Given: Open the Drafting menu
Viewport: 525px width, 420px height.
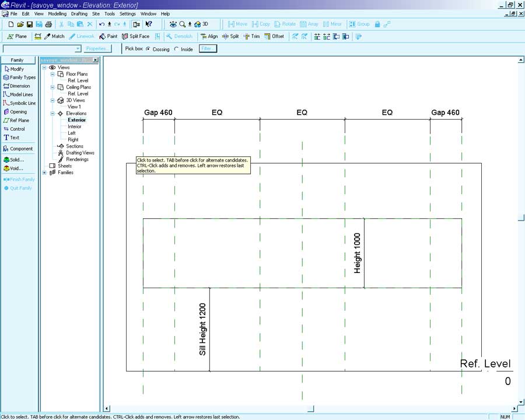Looking at the screenshot, I should point(79,13).
